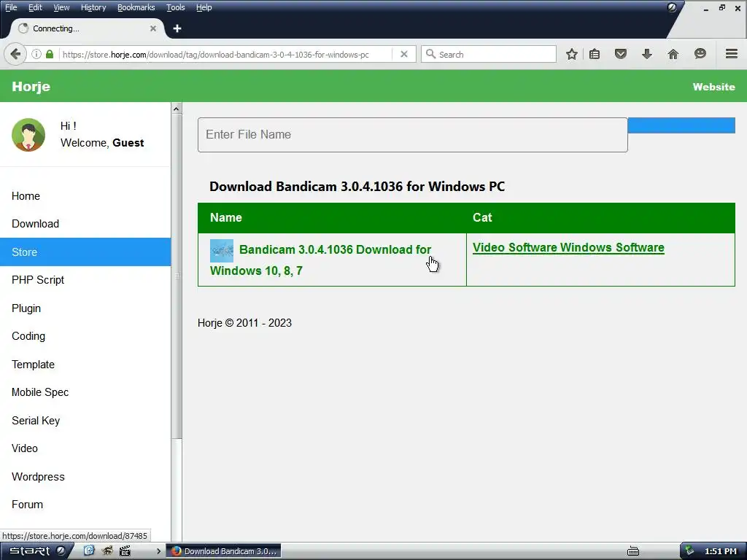Open the second quick launch icon
Viewport: 747px width, 560px height.
[107, 551]
